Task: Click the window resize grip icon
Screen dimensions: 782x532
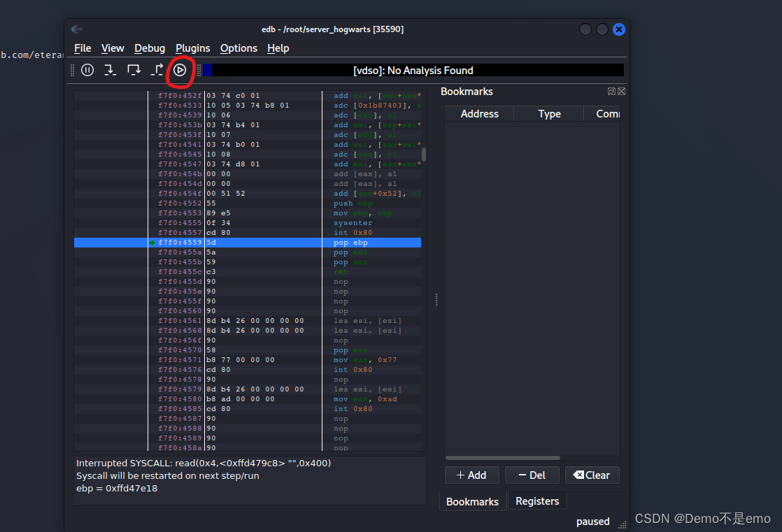Action: 622,524
